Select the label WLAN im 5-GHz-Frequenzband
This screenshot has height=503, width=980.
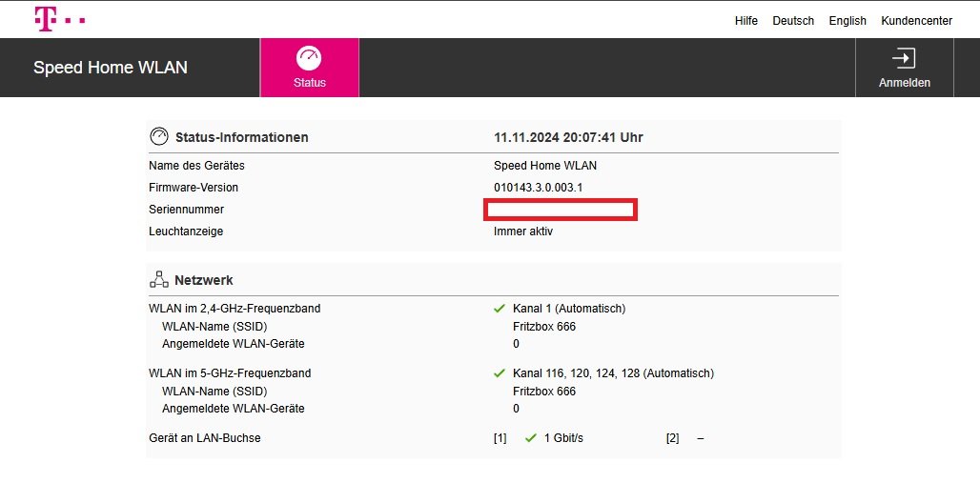(x=230, y=373)
